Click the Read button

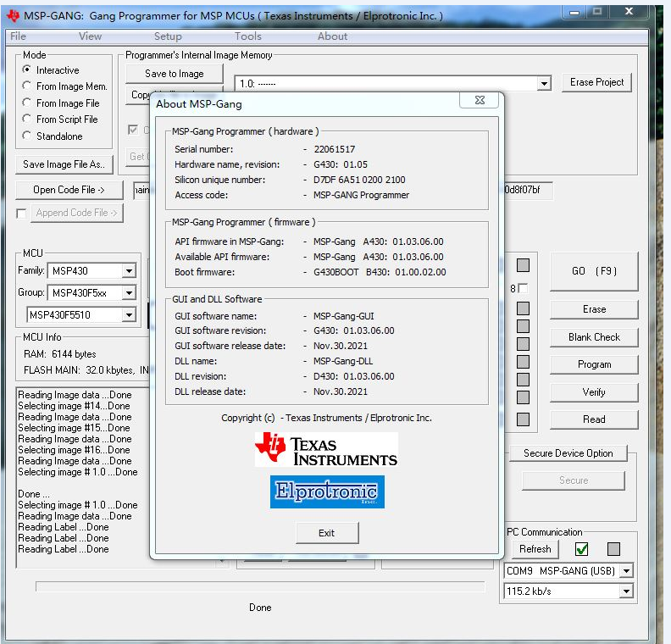594,419
